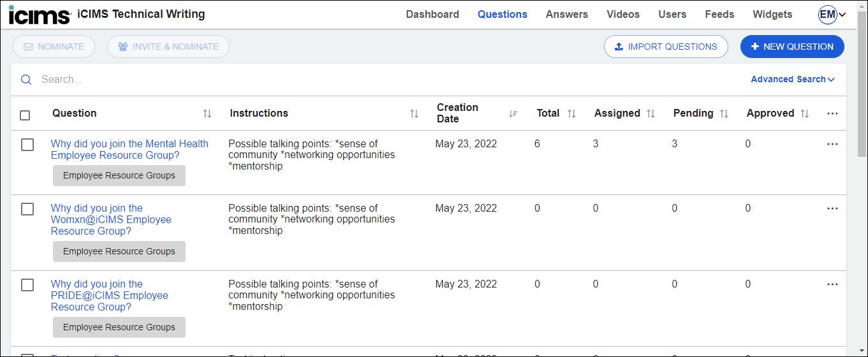Image resolution: width=868 pixels, height=357 pixels.
Task: Click the iCIMS logo
Action: pos(40,14)
